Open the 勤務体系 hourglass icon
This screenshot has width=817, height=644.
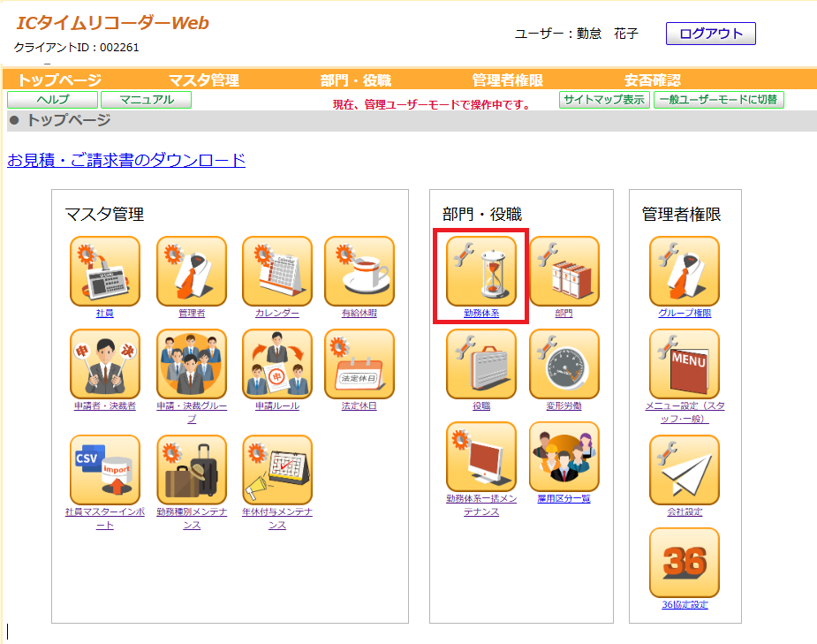pos(480,271)
